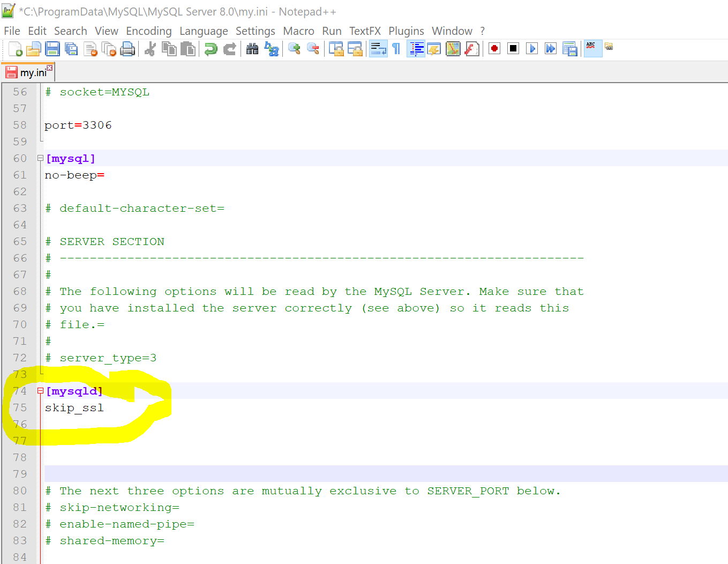Run the macro multiple times icon
Image resolution: width=728 pixels, height=564 pixels.
point(551,49)
